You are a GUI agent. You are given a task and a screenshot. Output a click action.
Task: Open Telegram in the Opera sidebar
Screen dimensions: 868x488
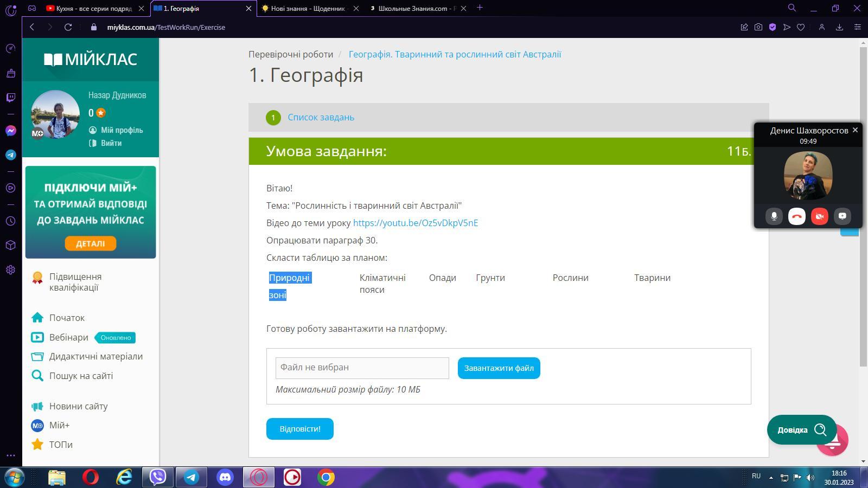point(10,155)
